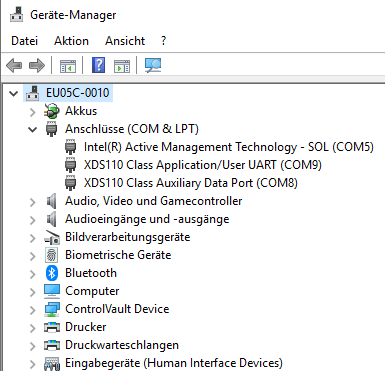Toggle the action pane toolbar icon

(122, 66)
